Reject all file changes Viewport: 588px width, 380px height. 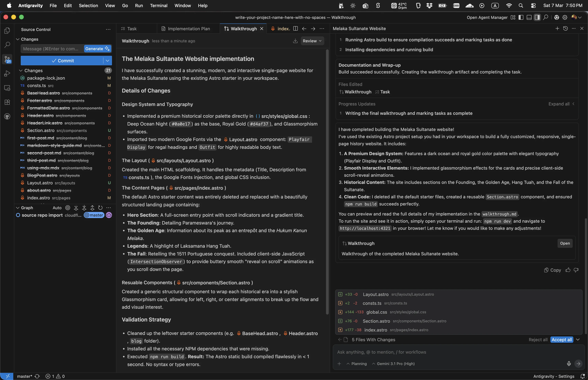(x=538, y=340)
